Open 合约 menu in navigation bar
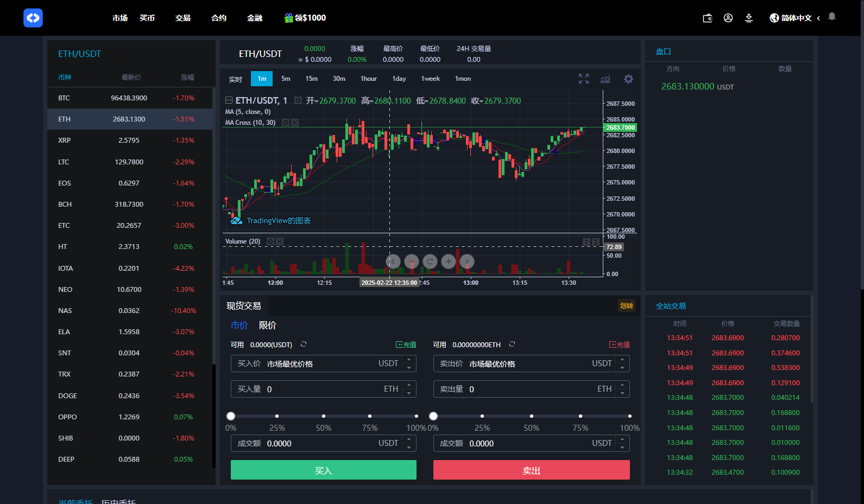 [219, 18]
